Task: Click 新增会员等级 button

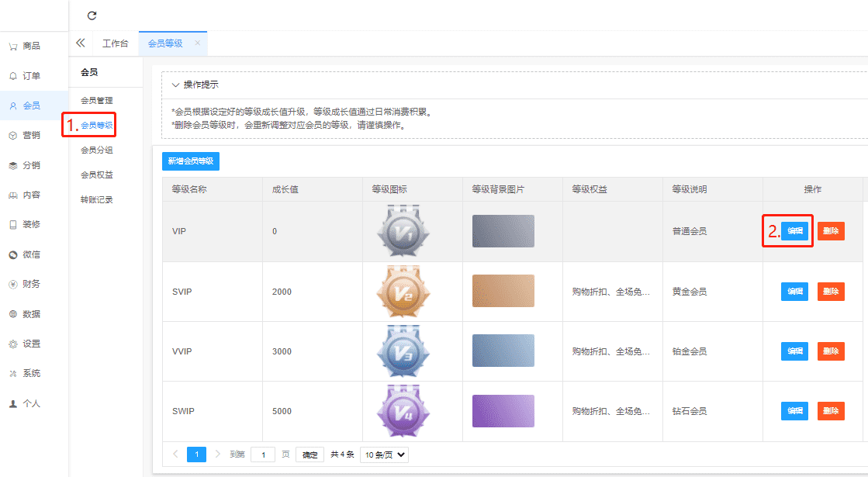Action: pos(191,161)
